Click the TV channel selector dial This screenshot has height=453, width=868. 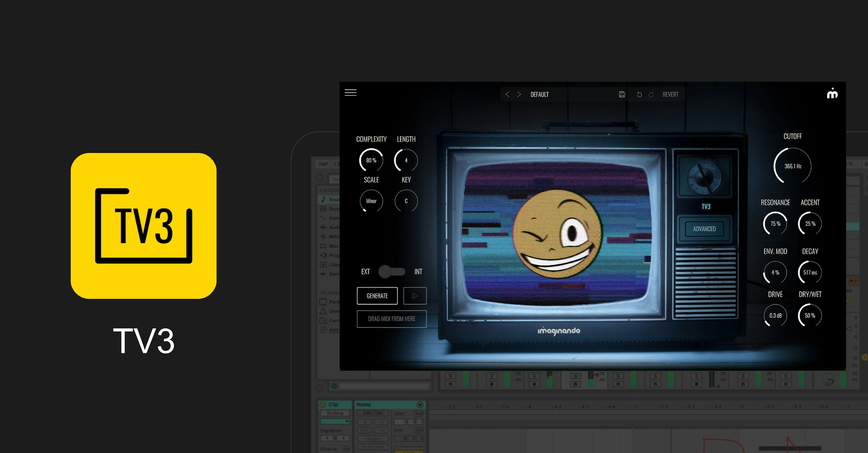(704, 177)
